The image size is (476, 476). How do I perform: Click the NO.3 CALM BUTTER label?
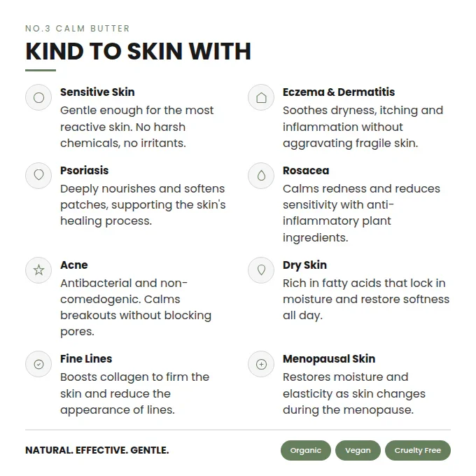pyautogui.click(x=78, y=29)
